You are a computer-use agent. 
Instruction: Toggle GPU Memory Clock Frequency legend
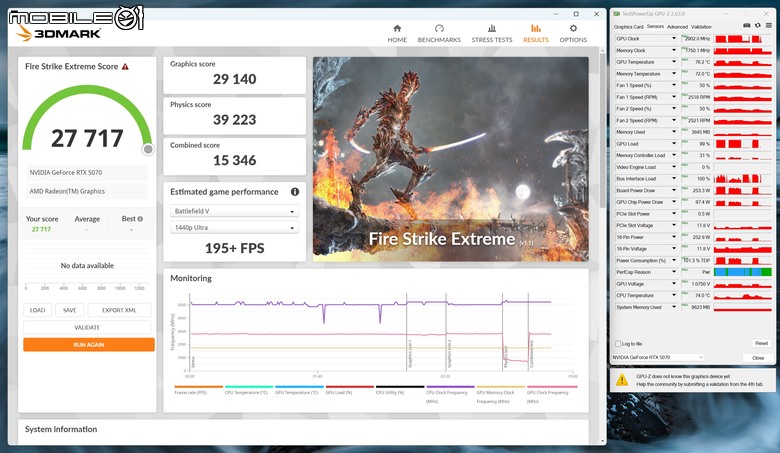point(500,394)
